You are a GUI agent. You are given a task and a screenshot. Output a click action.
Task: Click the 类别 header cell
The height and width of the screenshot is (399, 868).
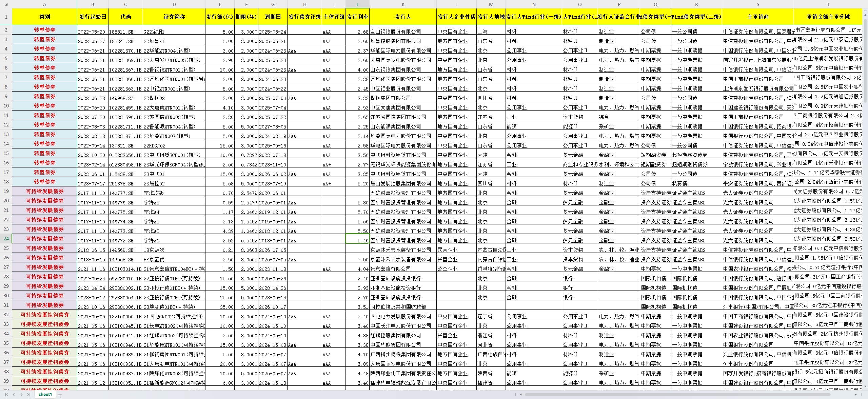tap(44, 17)
